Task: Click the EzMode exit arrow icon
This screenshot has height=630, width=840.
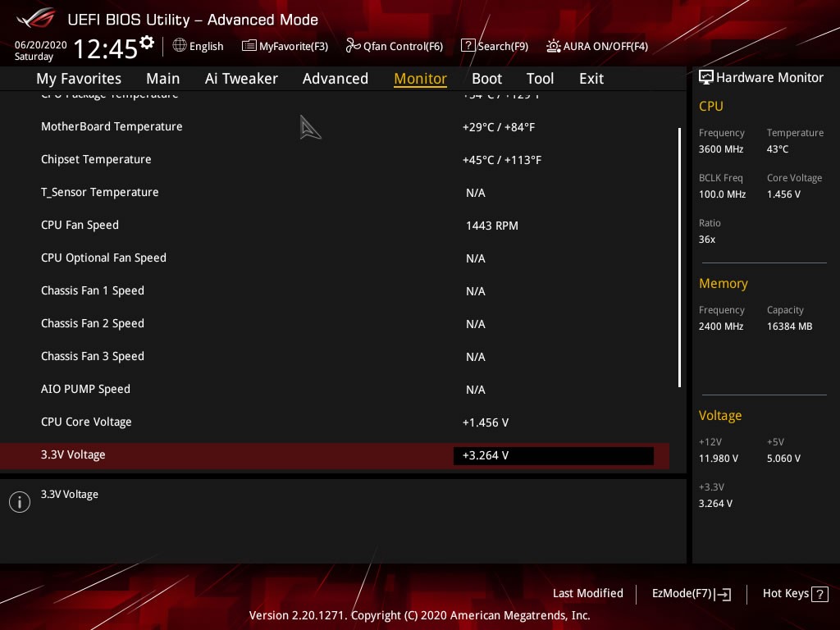Action: [723, 594]
